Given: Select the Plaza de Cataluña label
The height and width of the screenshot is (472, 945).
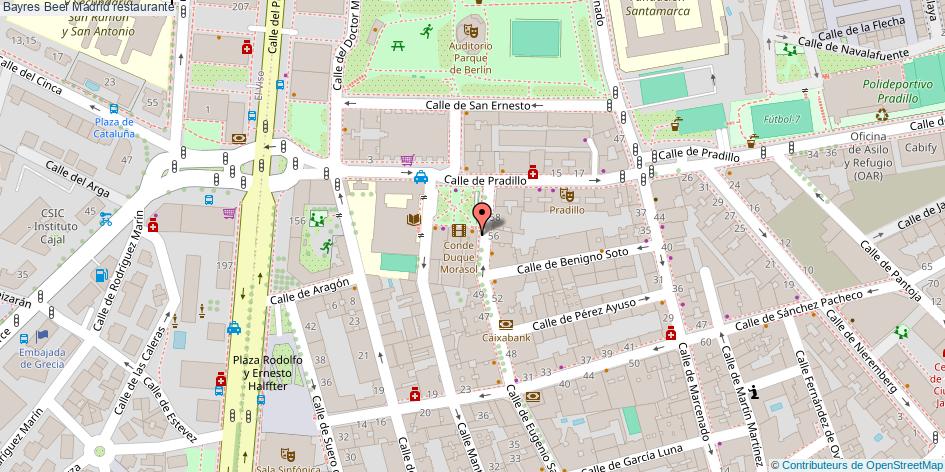Looking at the screenshot, I should [114, 128].
